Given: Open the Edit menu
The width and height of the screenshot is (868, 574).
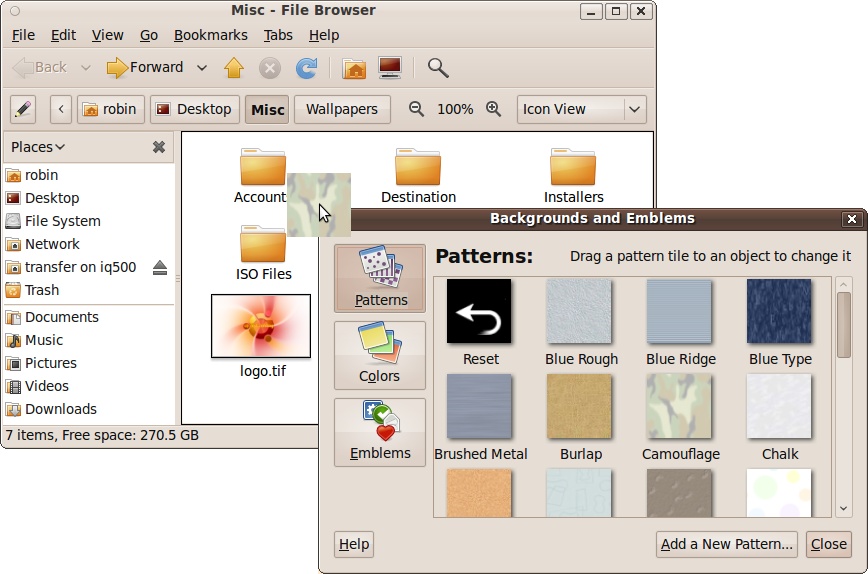Looking at the screenshot, I should point(63,35).
